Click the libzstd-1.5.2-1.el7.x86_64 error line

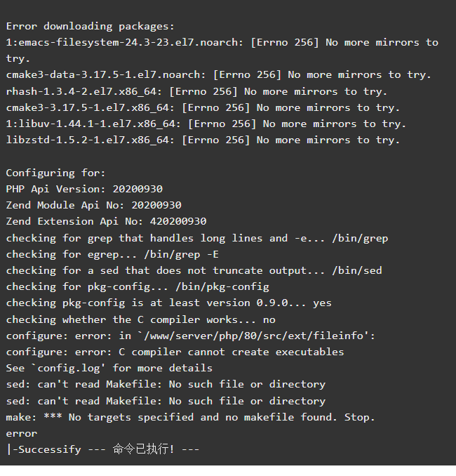point(203,140)
